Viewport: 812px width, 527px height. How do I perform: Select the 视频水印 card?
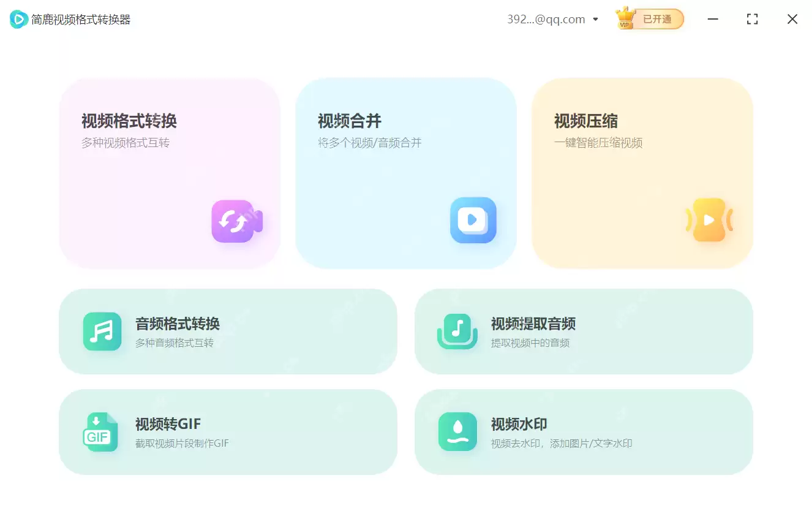coord(583,431)
